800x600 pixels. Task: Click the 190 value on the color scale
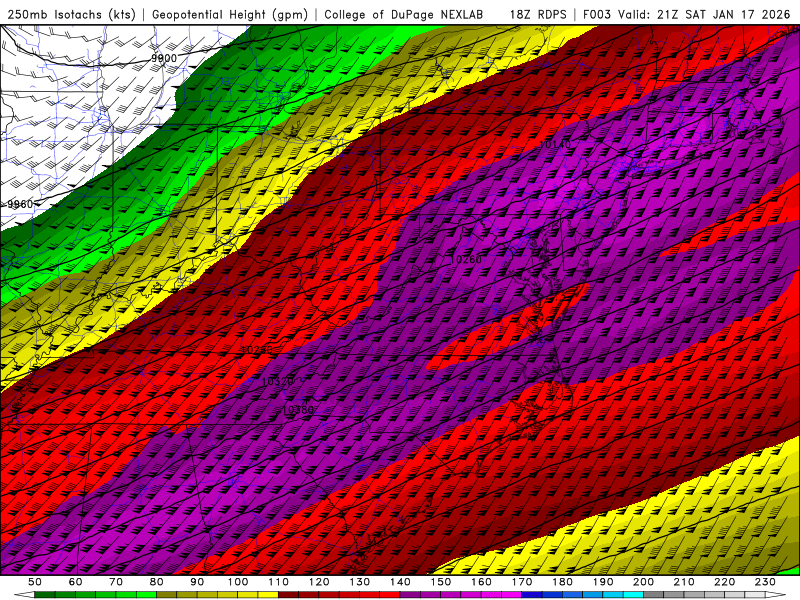coord(603,582)
